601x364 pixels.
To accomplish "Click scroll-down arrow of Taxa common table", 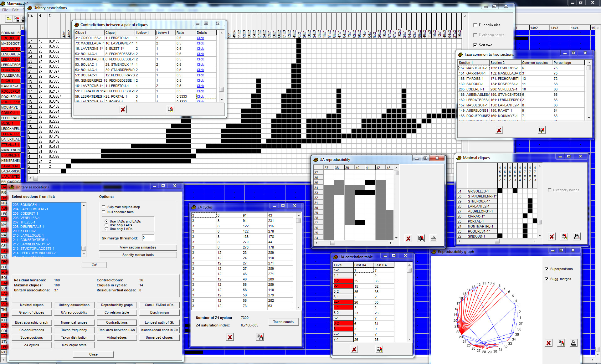I will tap(589, 118).
